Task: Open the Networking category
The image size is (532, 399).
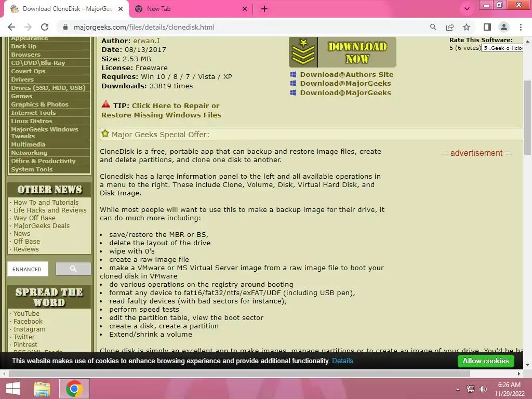Action: click(49, 153)
